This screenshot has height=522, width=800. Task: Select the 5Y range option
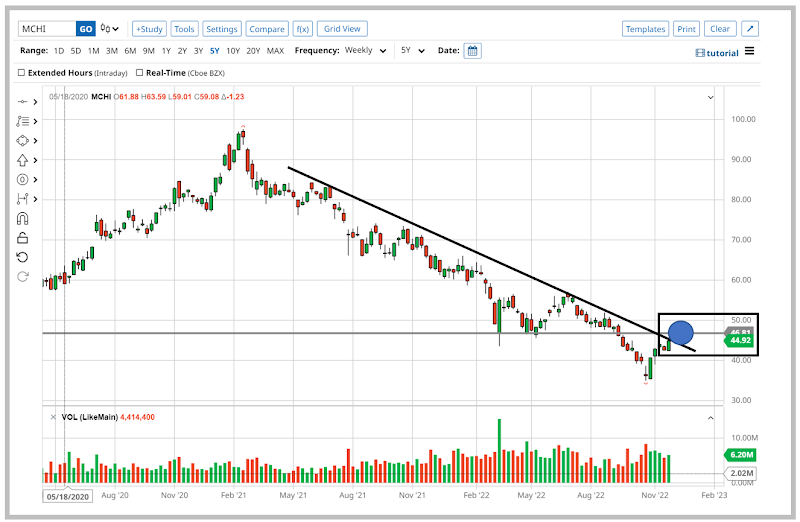tap(215, 51)
